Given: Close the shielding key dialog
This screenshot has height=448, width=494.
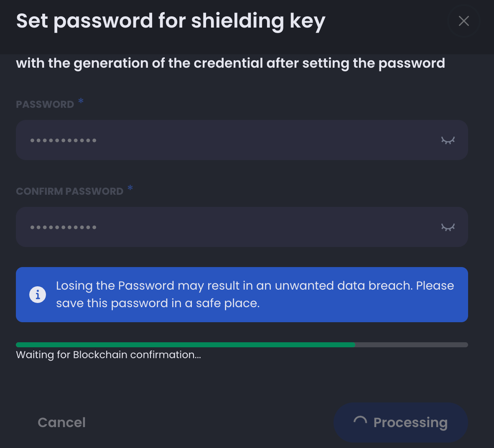Looking at the screenshot, I should [x=463, y=21].
